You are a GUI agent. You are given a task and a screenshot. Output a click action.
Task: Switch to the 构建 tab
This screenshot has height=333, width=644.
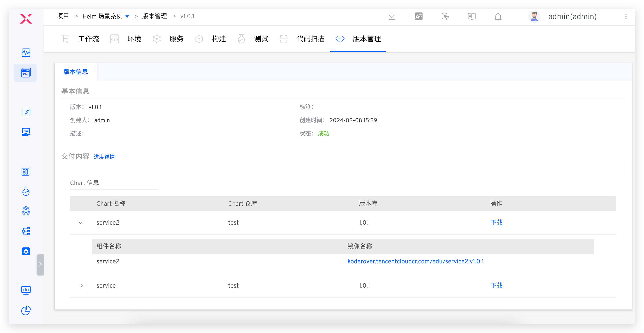point(211,39)
